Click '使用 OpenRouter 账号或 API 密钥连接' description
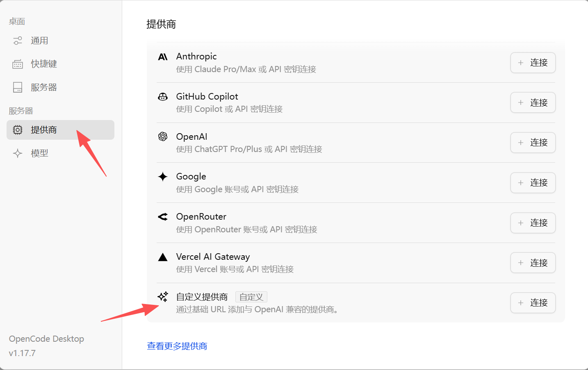 click(x=246, y=229)
